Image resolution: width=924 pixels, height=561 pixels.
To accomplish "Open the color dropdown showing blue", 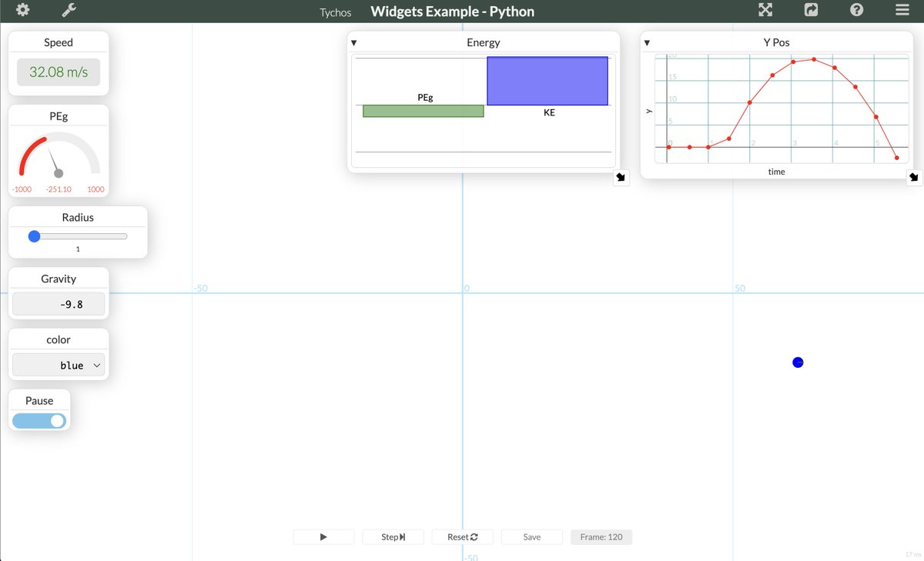I will [59, 366].
